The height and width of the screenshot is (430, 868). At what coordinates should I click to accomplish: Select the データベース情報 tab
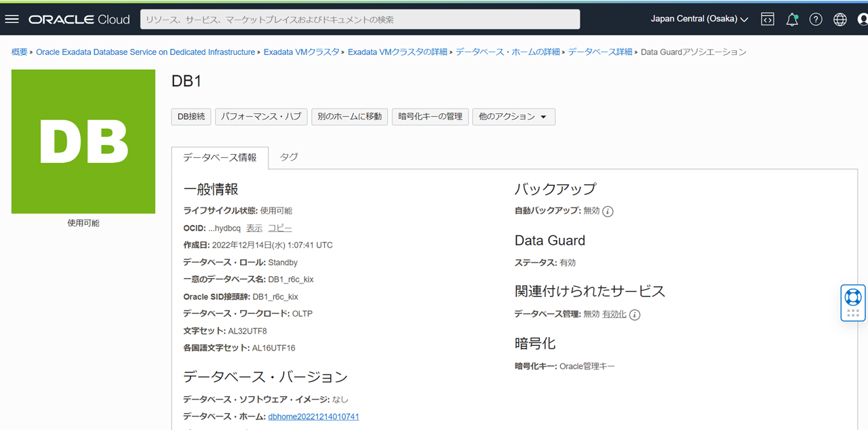point(220,157)
